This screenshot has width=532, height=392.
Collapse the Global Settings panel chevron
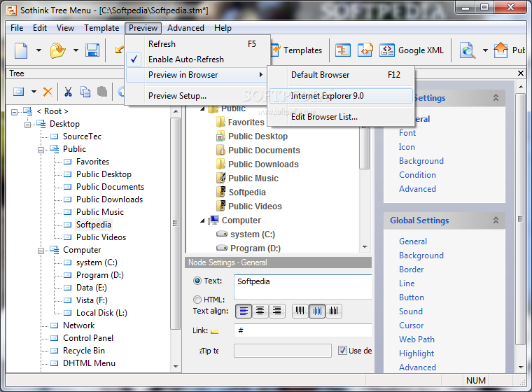point(496,220)
